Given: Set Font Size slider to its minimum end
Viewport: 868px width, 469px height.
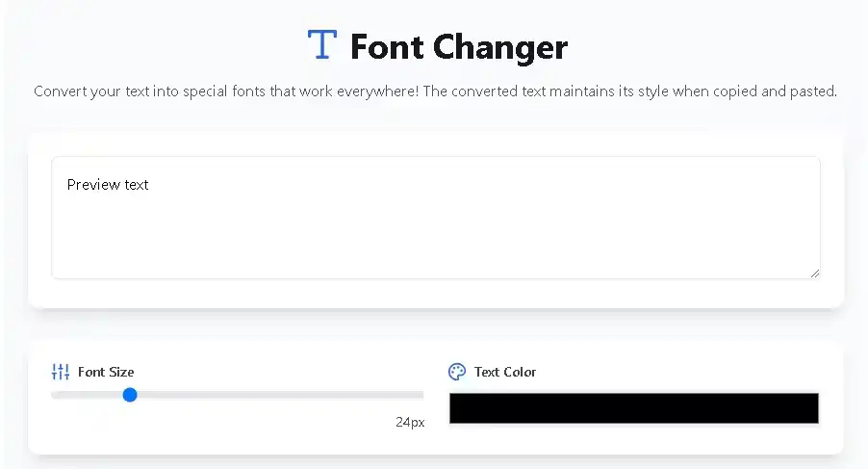Looking at the screenshot, I should pos(53,395).
